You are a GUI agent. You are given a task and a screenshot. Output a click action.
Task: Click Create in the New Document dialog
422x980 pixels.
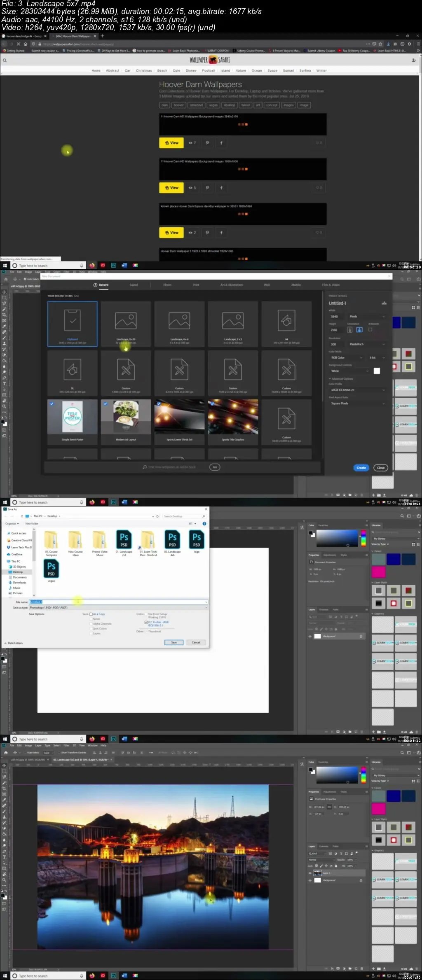(x=361, y=468)
